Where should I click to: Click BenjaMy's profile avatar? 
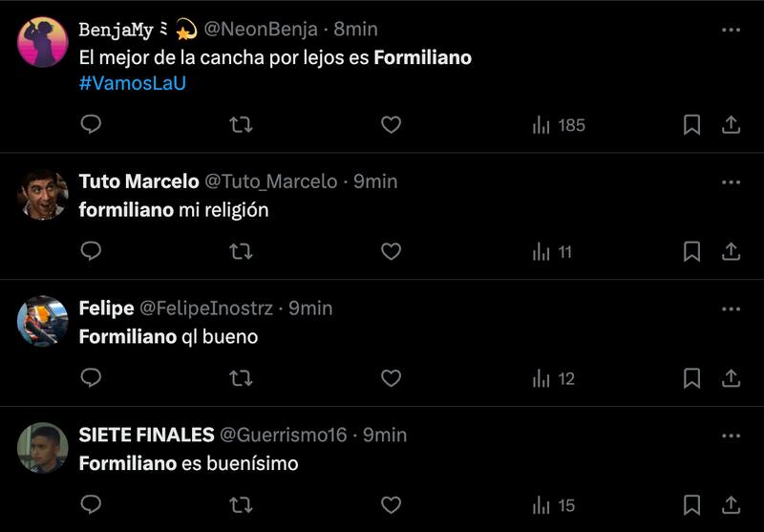[43, 42]
